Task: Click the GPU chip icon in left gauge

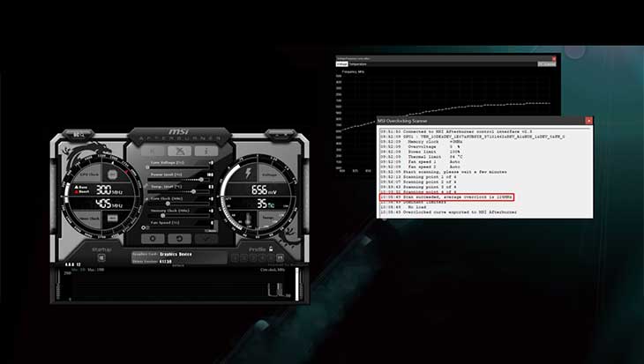Action: pyautogui.click(x=112, y=175)
